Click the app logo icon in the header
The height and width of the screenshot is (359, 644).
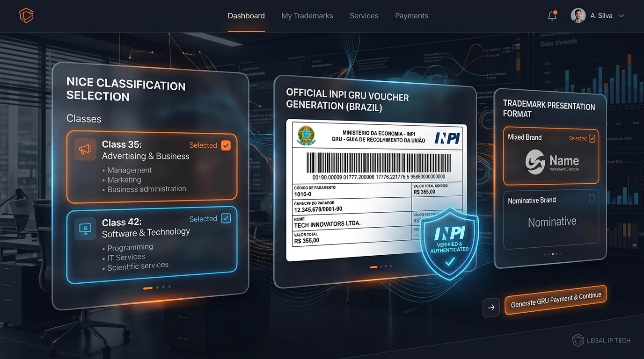tap(26, 16)
